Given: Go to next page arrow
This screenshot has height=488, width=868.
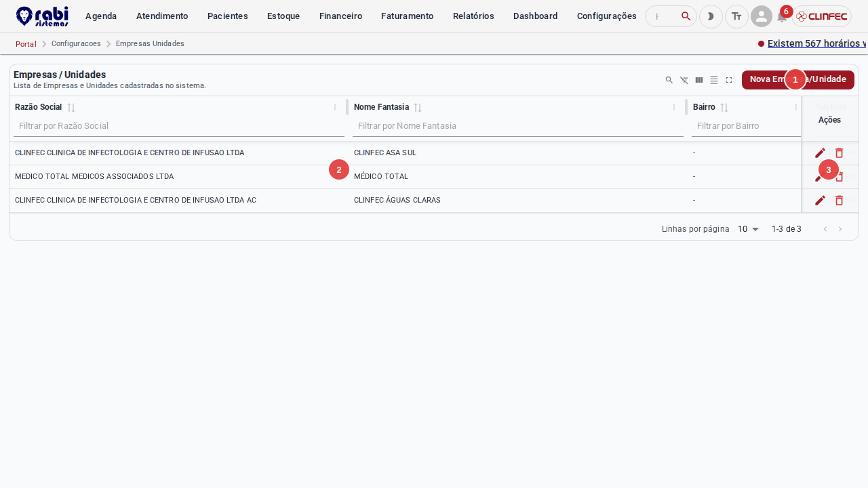Looking at the screenshot, I should click(840, 229).
